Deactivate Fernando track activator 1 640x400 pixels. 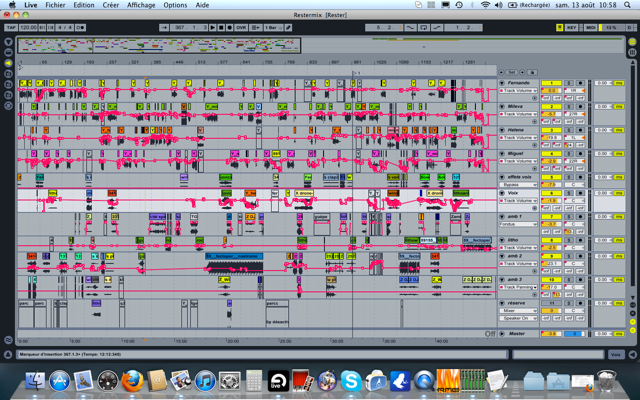551,83
